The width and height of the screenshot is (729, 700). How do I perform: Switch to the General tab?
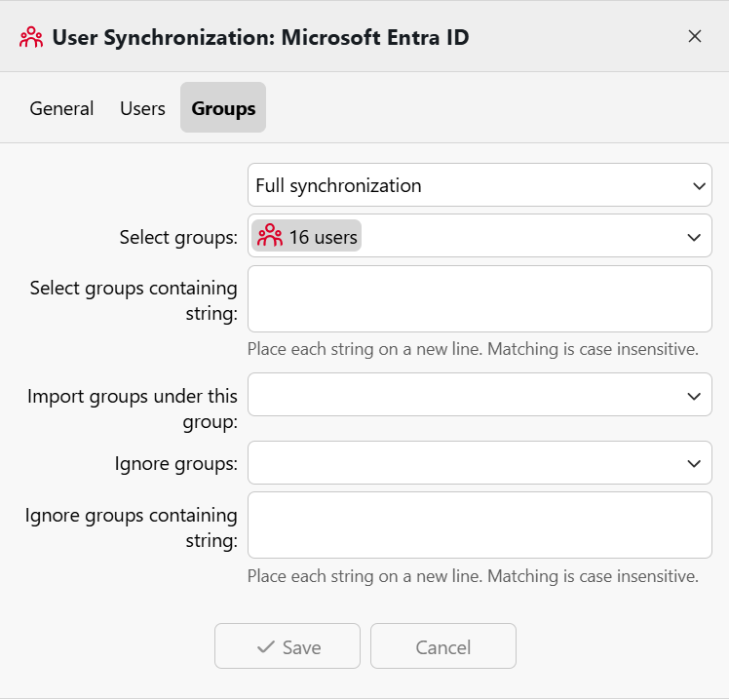click(x=61, y=108)
